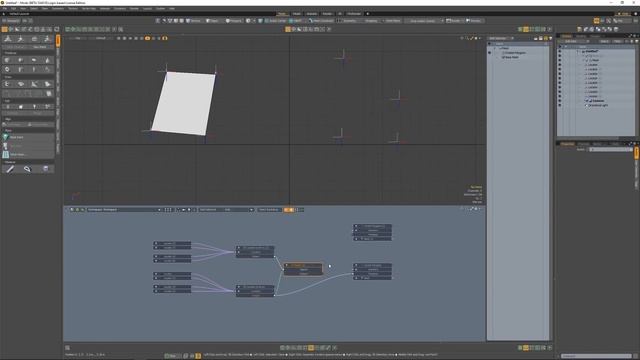Open the Symmetry dropdown
640x360 pixels.
[x=348, y=20]
